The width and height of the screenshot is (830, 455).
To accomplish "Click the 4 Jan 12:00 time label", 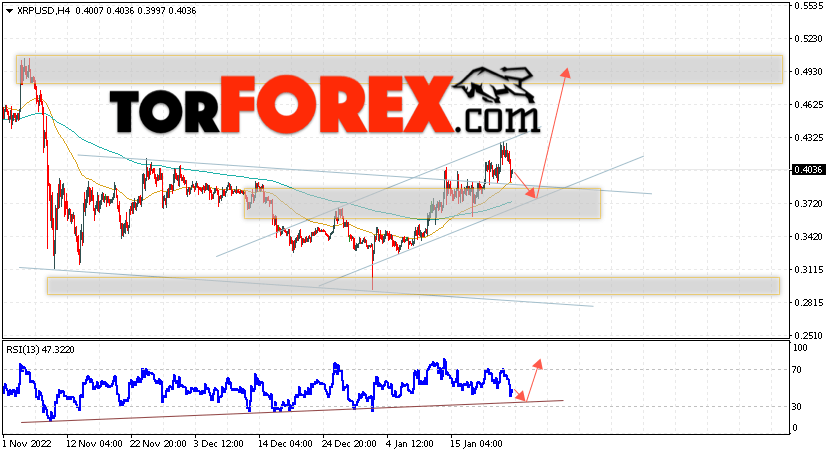I will (409, 443).
